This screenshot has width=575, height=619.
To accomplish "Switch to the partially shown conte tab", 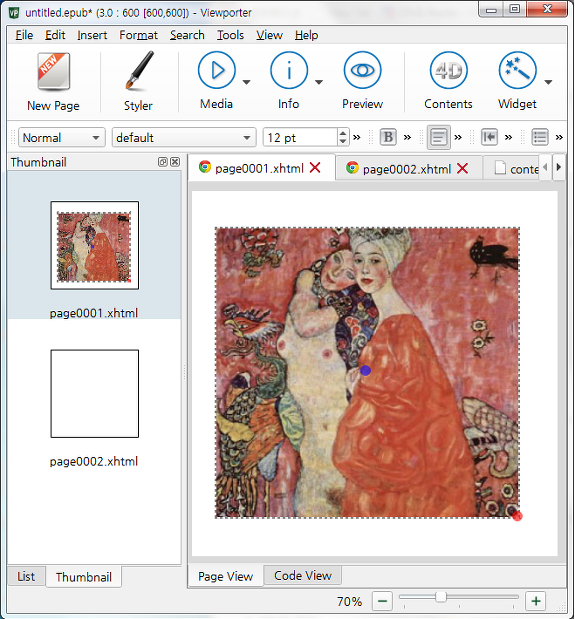I will click(x=511, y=169).
